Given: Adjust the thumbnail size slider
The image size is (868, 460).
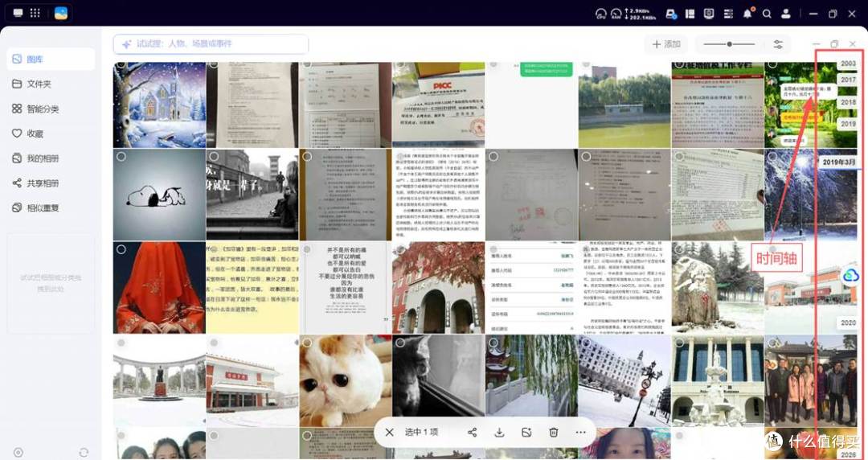Looking at the screenshot, I should [x=729, y=44].
